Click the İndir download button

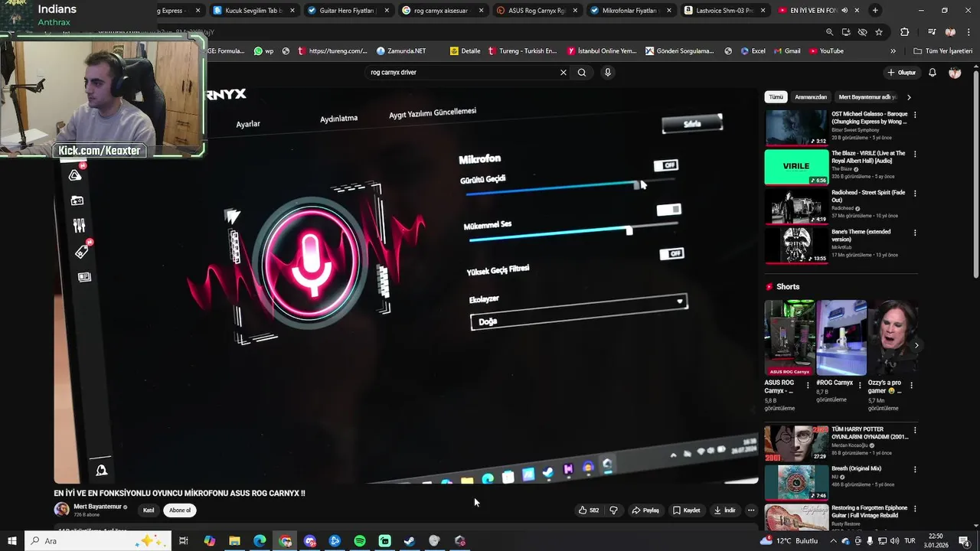point(724,510)
